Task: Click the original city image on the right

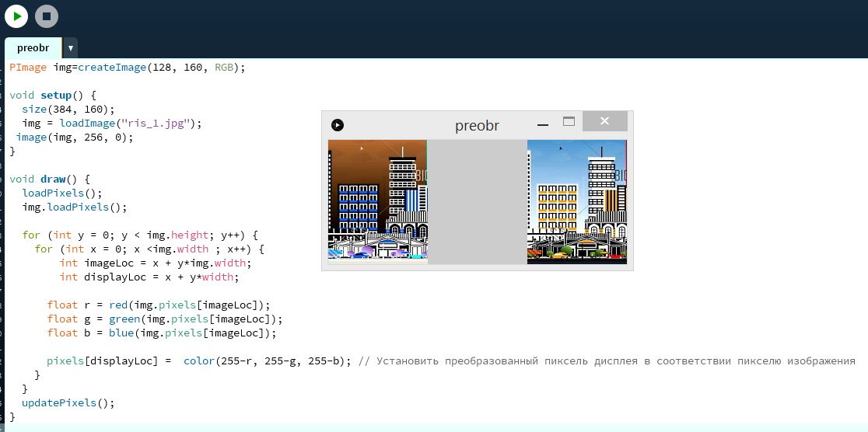Action: pos(577,202)
